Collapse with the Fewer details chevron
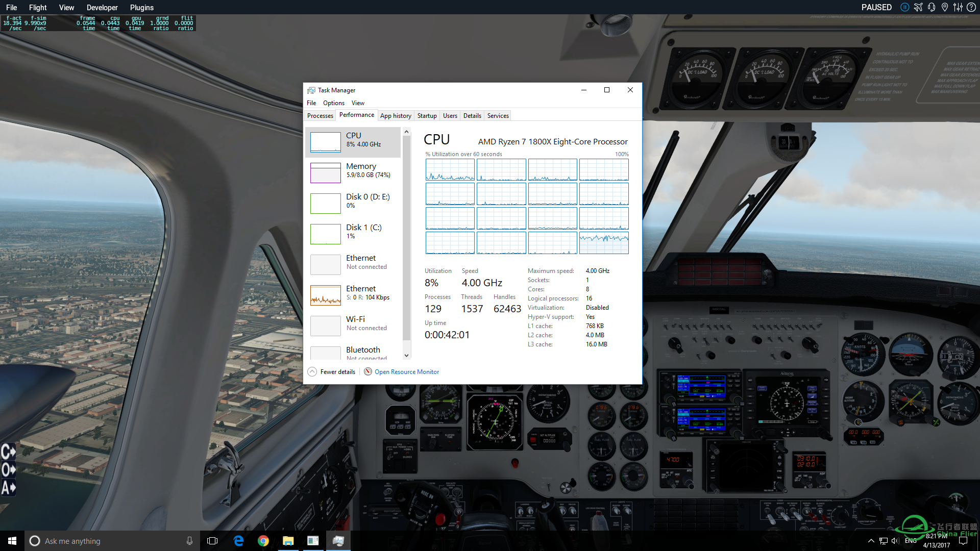 pos(312,372)
